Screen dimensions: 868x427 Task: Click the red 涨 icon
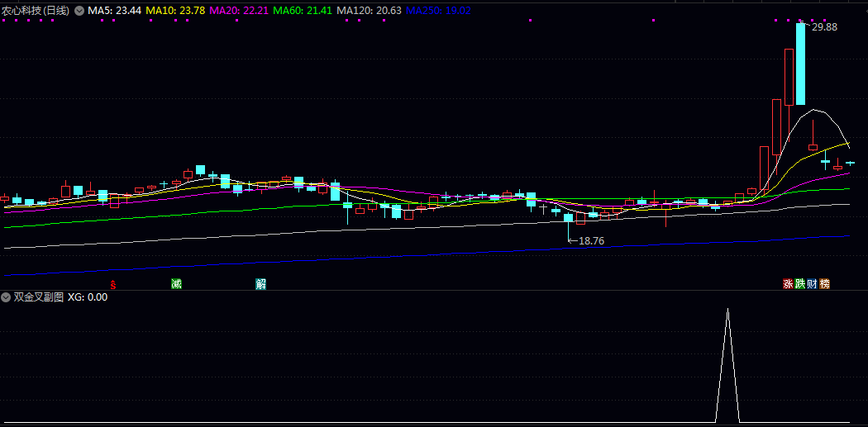pyautogui.click(x=788, y=284)
